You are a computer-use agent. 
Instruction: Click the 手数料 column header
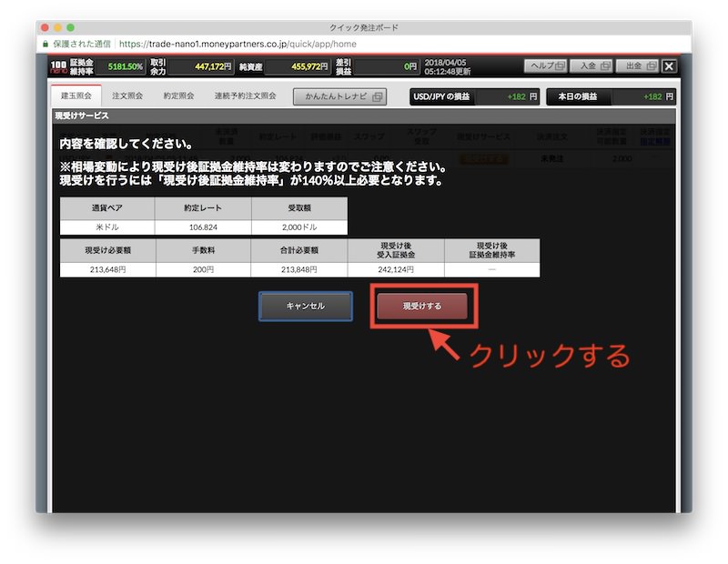click(203, 250)
